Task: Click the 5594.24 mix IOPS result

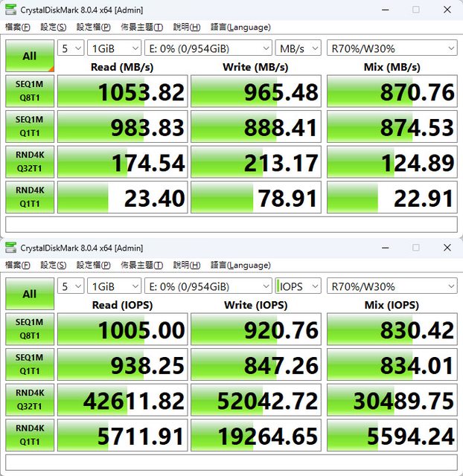Action: 392,435
